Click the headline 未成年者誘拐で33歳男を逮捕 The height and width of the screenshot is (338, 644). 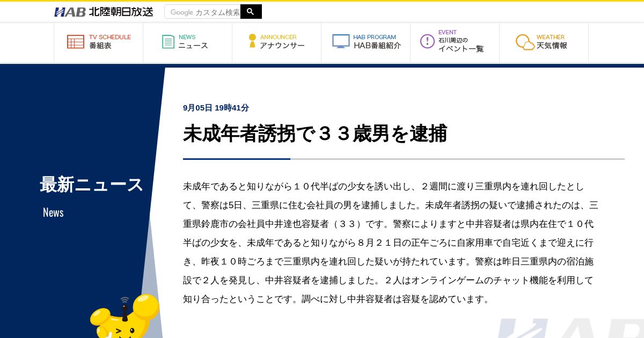(x=315, y=134)
